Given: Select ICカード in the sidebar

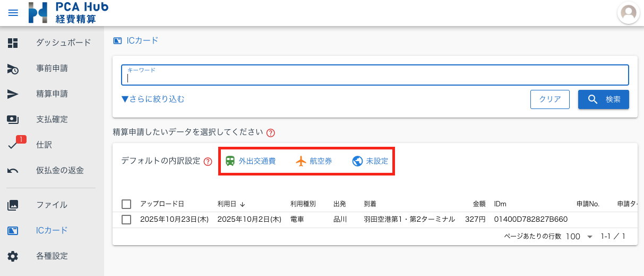Looking at the screenshot, I should click(x=52, y=230).
